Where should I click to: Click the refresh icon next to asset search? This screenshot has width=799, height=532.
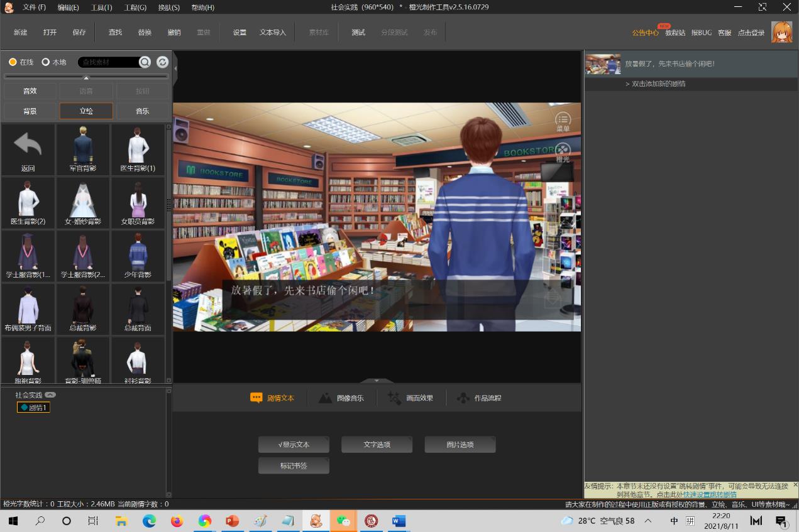(x=162, y=62)
